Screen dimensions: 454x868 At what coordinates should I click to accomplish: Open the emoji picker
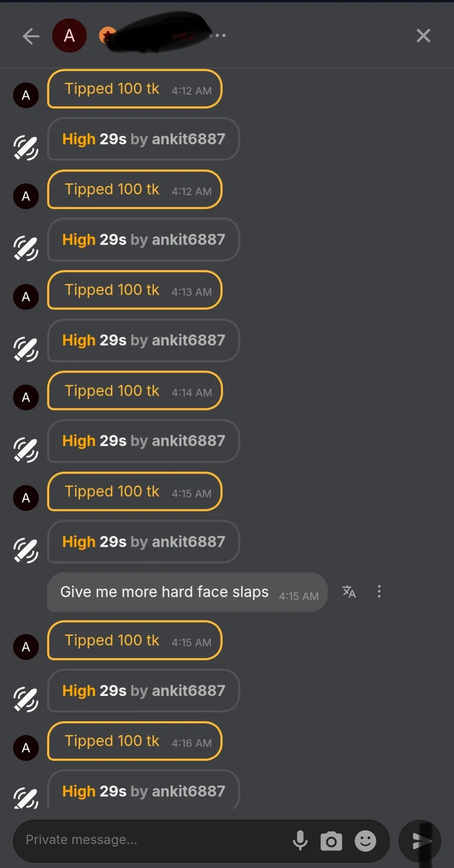[x=365, y=841]
